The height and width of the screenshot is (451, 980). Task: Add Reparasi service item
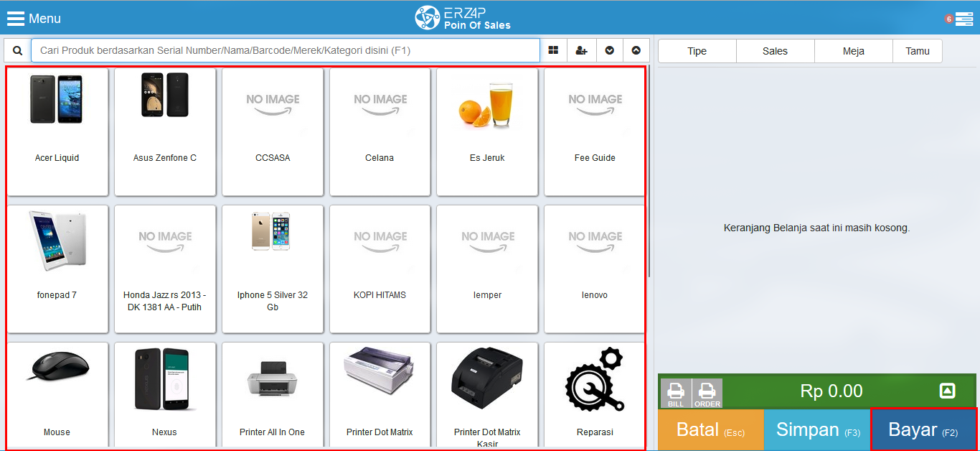tap(595, 395)
